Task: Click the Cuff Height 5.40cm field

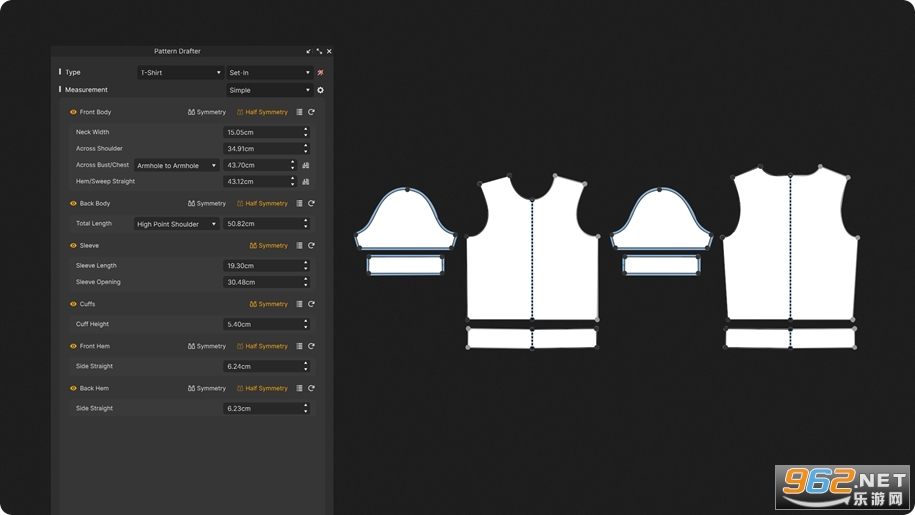Action: point(266,324)
